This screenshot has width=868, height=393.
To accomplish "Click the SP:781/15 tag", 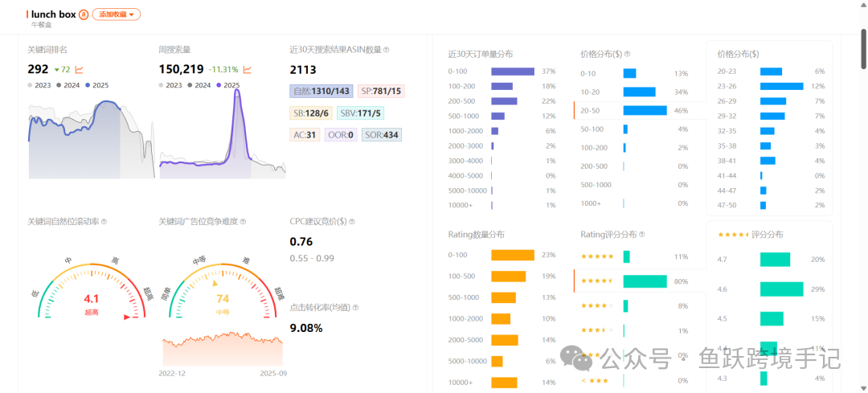I will pos(382,92).
